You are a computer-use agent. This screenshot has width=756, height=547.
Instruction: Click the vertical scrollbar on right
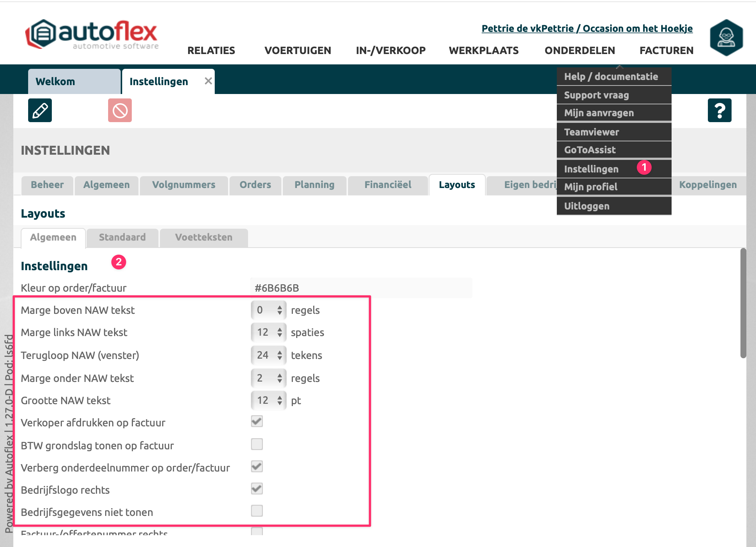pos(743,303)
